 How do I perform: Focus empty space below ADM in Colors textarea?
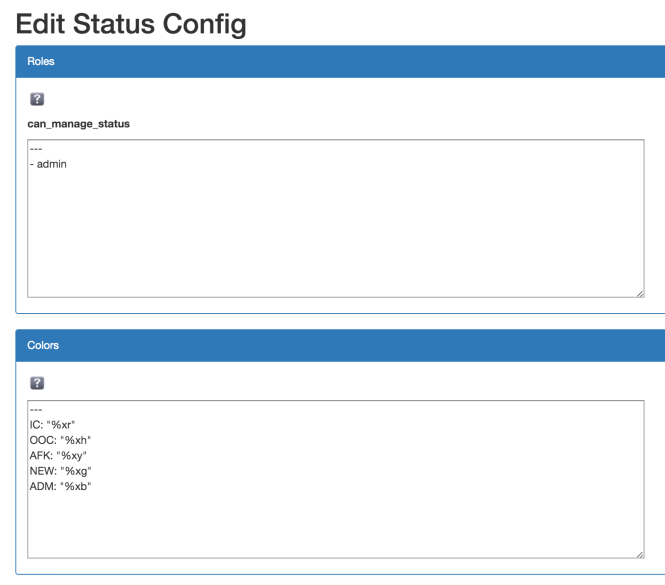(x=335, y=524)
